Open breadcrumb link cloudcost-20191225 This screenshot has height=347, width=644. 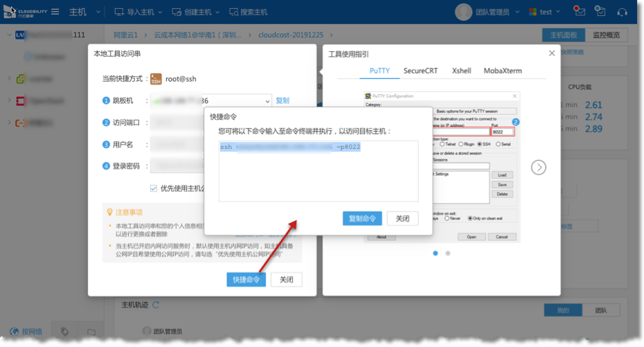pos(291,35)
